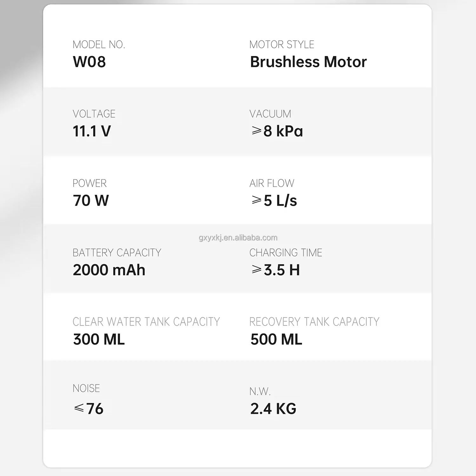Click the greater-or-equal symbol before 8 kPa
This screenshot has height=476, width=476.
point(256,130)
